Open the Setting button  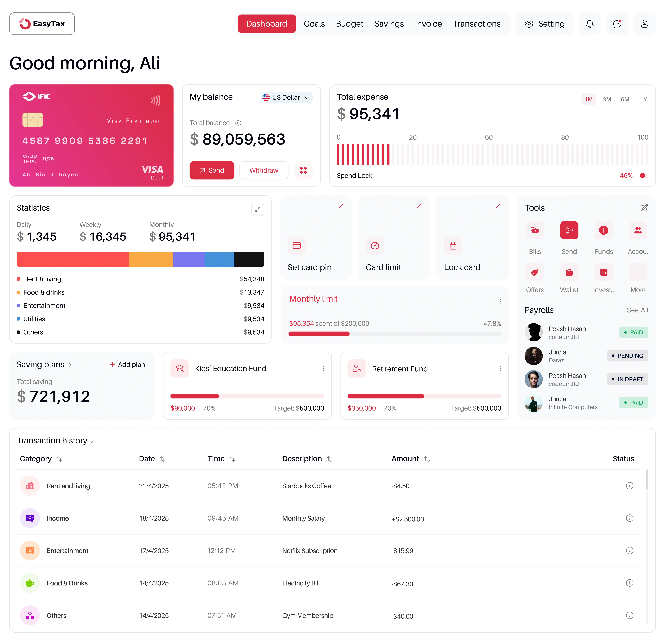pos(545,24)
